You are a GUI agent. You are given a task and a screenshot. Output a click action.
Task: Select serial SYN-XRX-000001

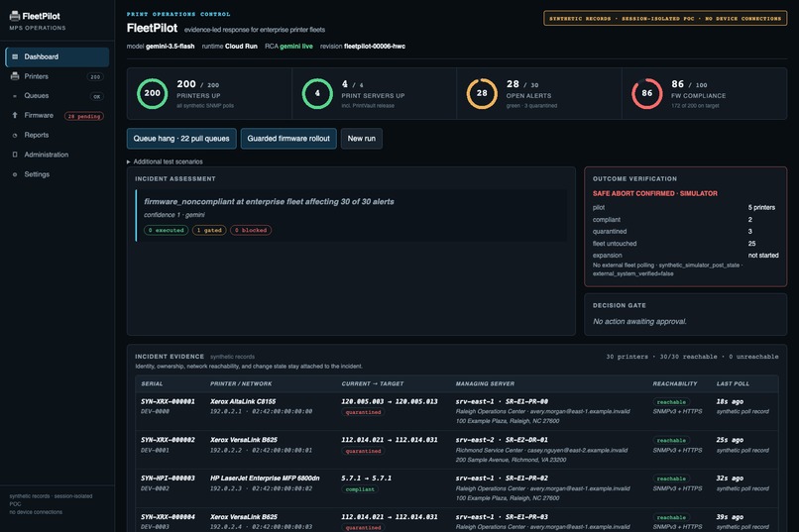168,401
